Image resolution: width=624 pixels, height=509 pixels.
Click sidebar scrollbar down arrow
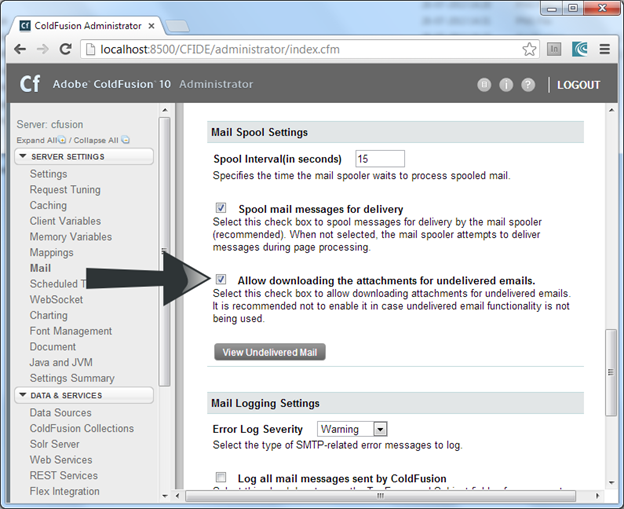click(x=165, y=496)
